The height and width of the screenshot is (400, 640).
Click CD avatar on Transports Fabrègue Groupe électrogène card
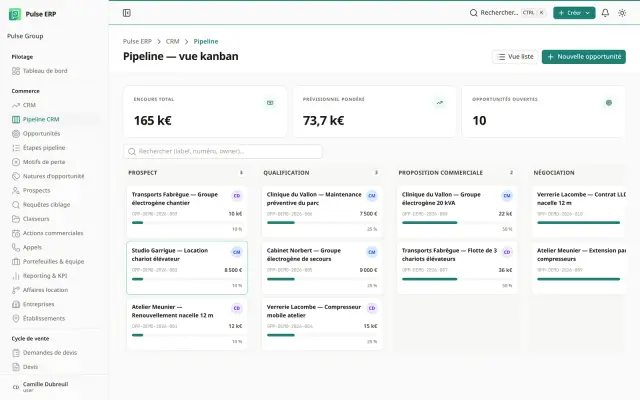coord(237,196)
